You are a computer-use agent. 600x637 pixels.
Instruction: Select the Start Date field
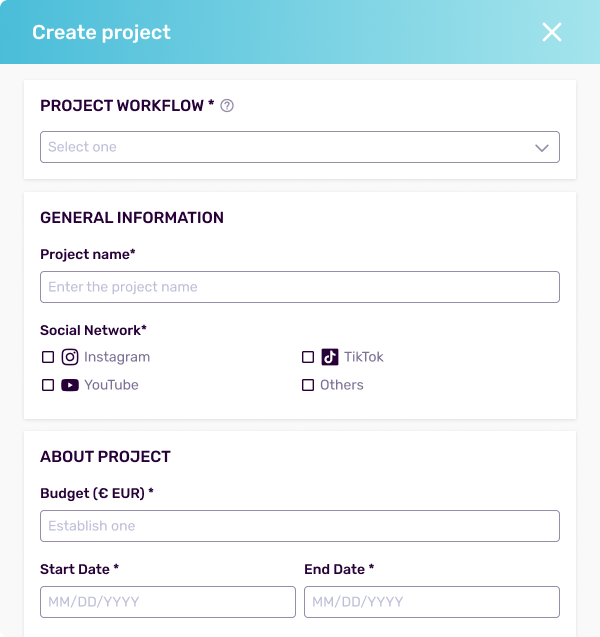pyautogui.click(x=168, y=602)
